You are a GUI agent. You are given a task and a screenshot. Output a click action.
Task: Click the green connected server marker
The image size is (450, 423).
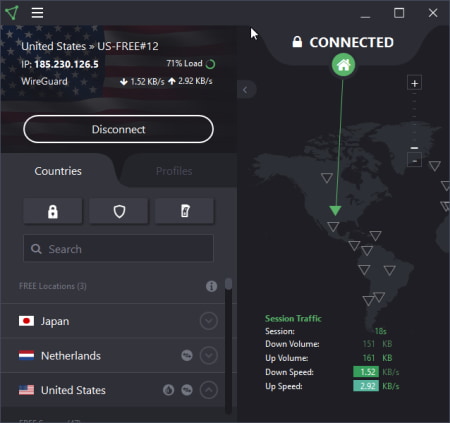[x=335, y=210]
